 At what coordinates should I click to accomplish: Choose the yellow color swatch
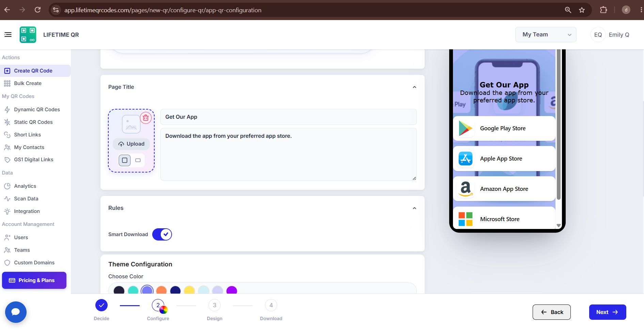point(189,291)
